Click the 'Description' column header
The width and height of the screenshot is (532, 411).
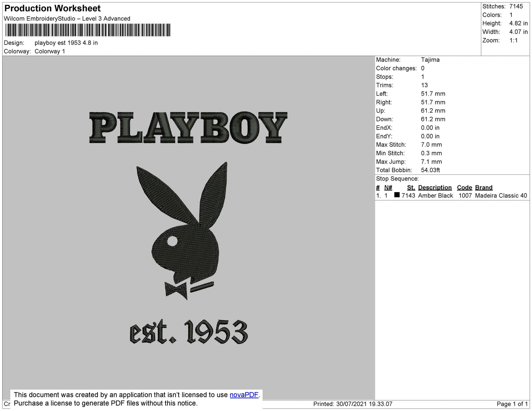pos(435,187)
